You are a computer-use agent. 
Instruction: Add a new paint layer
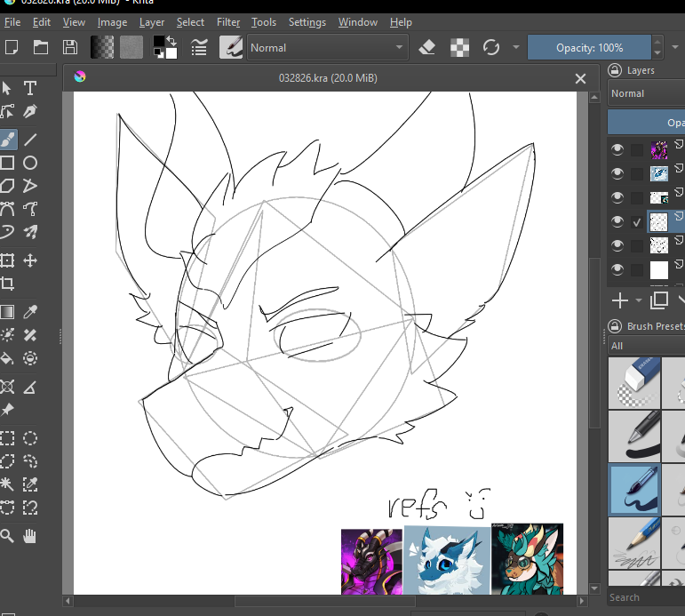(x=620, y=300)
